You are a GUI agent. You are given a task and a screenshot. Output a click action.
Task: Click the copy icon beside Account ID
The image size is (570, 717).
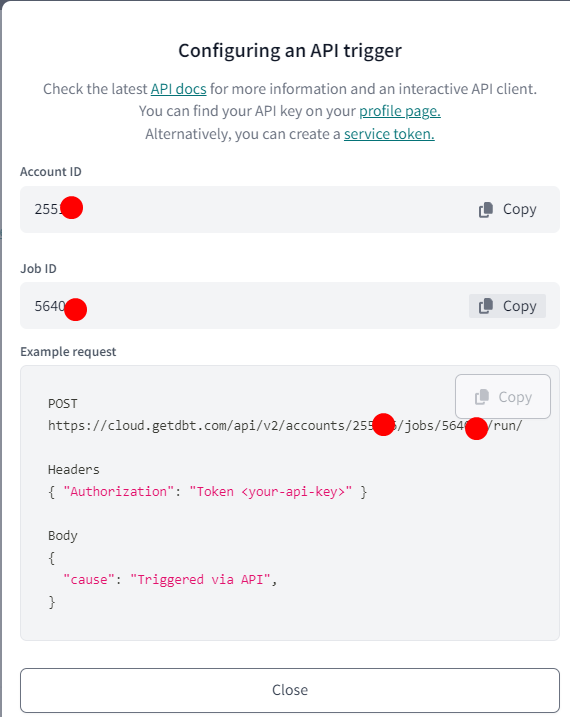pyautogui.click(x=485, y=210)
